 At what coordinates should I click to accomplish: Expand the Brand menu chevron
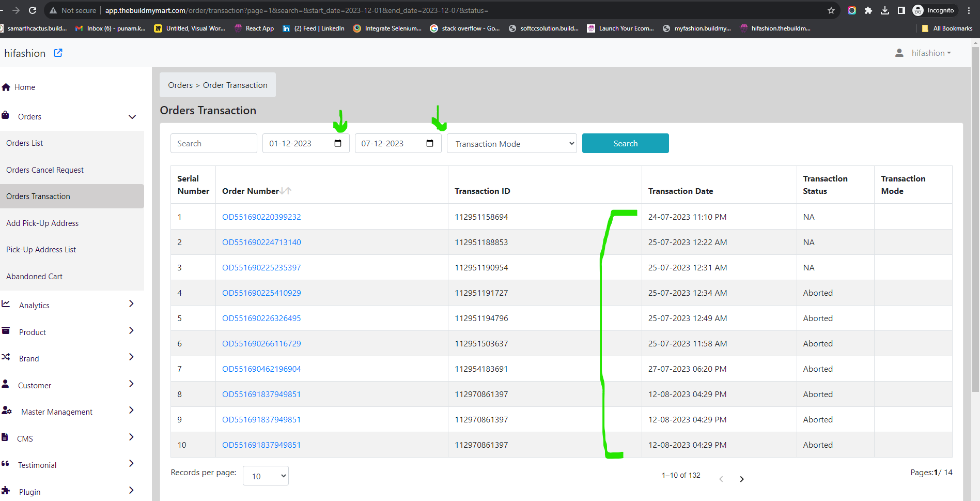131,357
